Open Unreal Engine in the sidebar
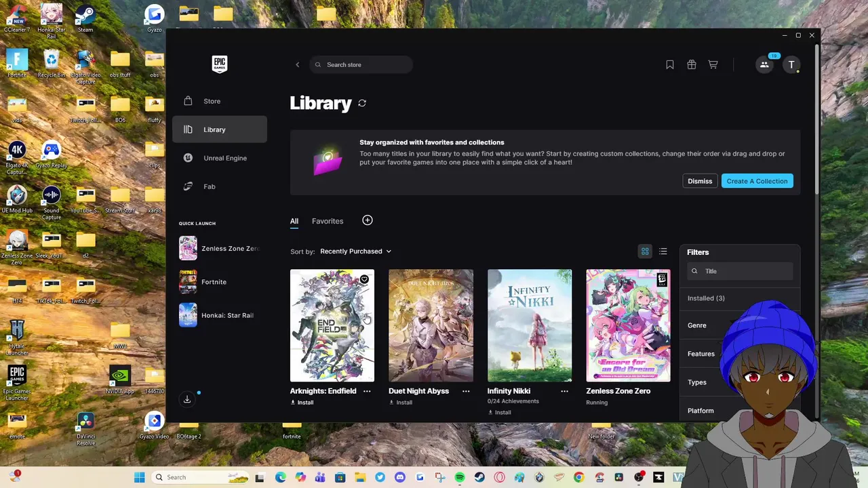Screen dimensions: 868x488 point(220,158)
